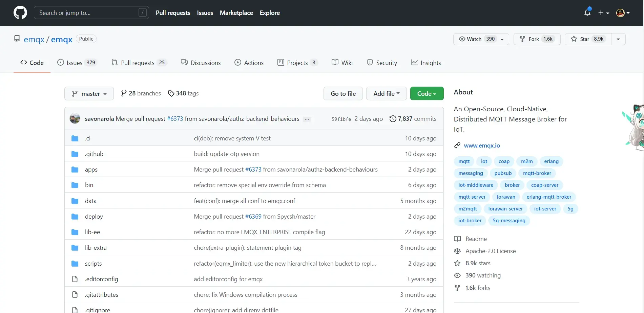Screen dimensions: 644x313
Task: Open the green Code dropdown
Action: (x=427, y=94)
